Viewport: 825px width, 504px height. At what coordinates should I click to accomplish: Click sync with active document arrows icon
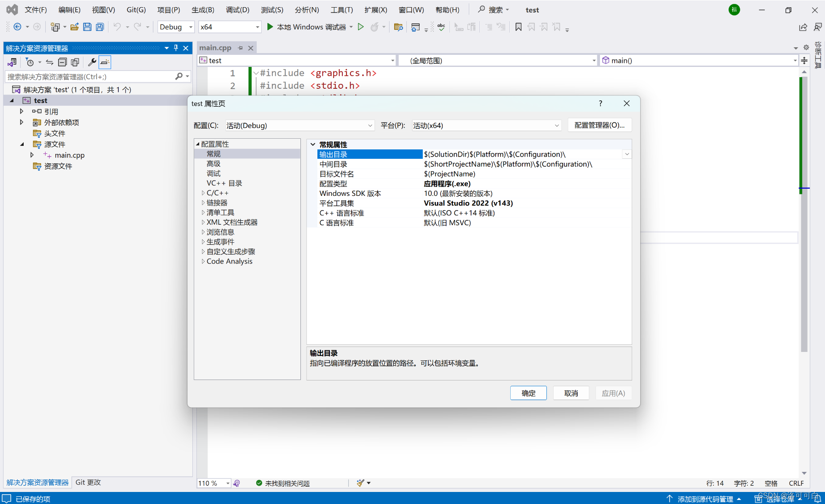50,62
